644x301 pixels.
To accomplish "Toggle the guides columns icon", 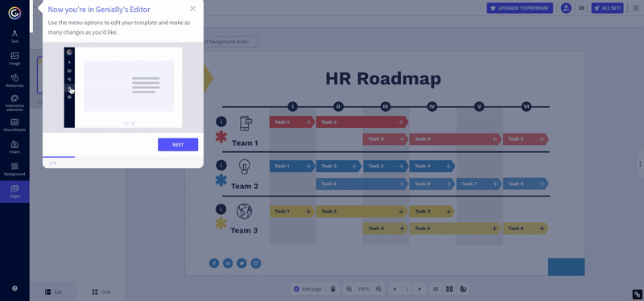I will click(449, 289).
